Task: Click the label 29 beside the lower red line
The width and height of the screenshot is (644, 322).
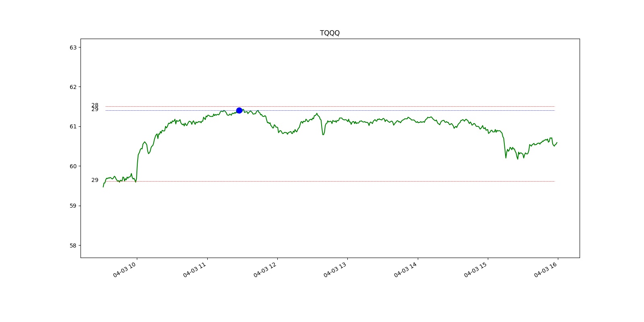Action: [95, 180]
